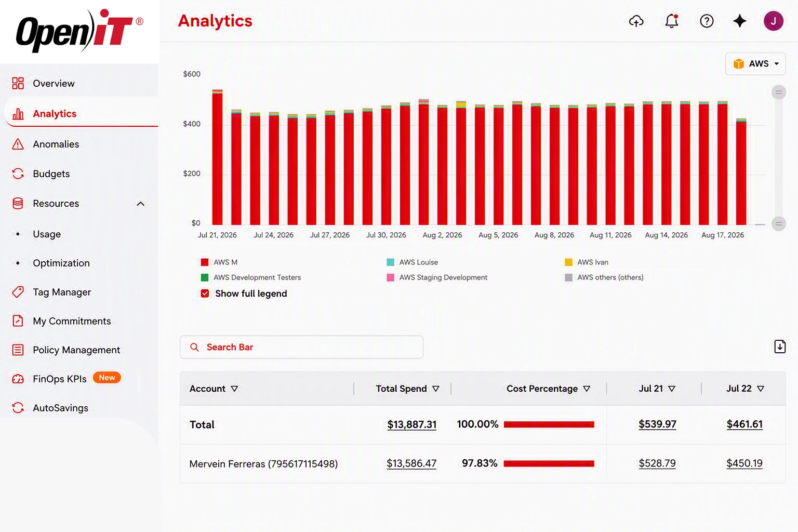Click the search magnifier icon
The width and height of the screenshot is (798, 532).
(x=194, y=347)
